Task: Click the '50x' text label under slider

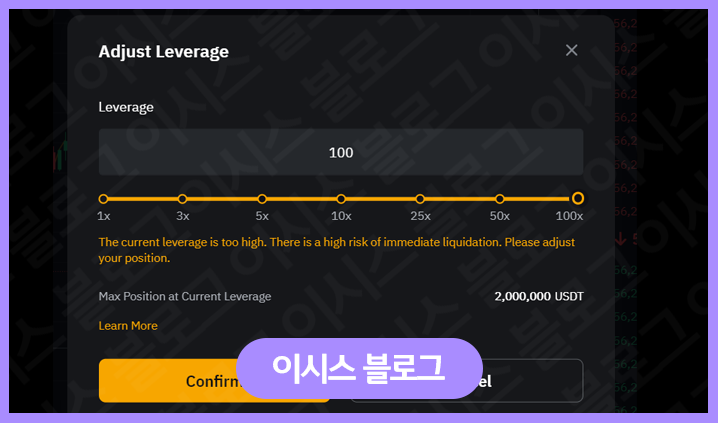Action: 500,216
